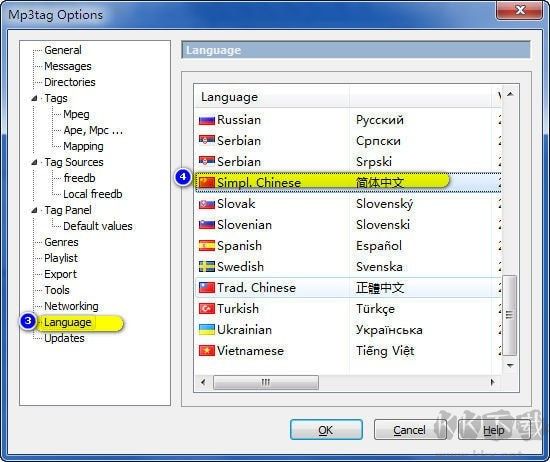Open the Messages options page

point(68,66)
